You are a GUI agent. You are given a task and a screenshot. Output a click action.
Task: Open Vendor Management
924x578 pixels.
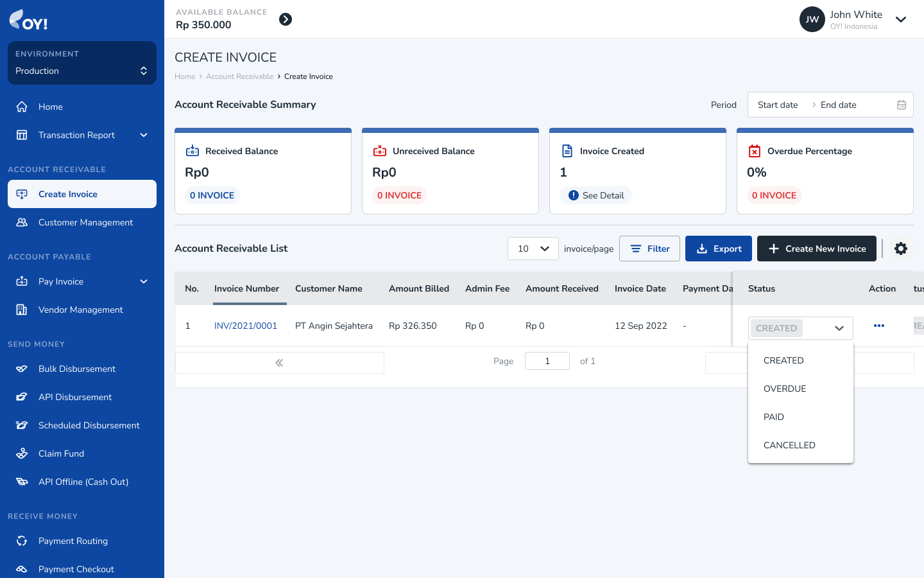(82, 310)
